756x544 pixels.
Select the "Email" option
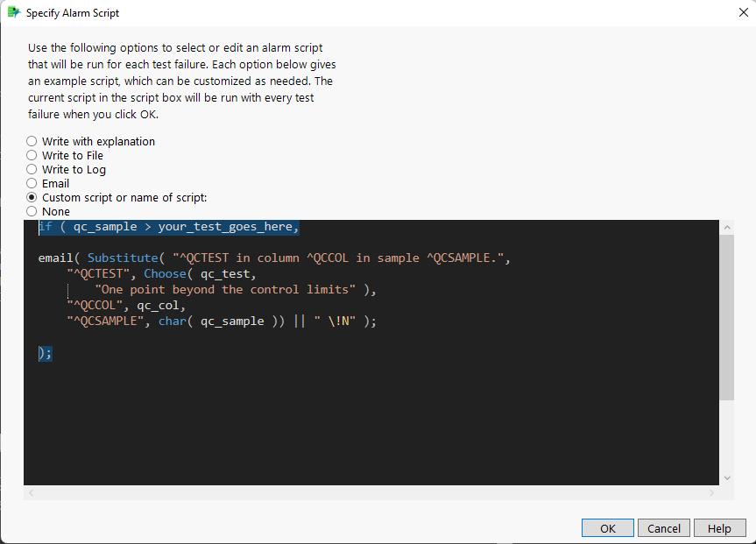point(31,183)
